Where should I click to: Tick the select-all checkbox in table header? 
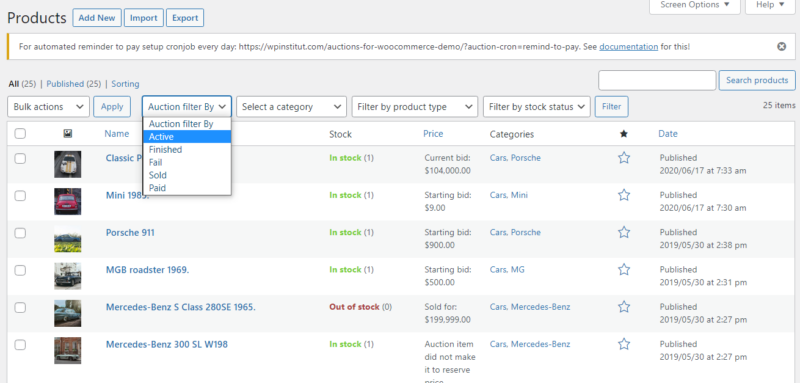[20, 134]
